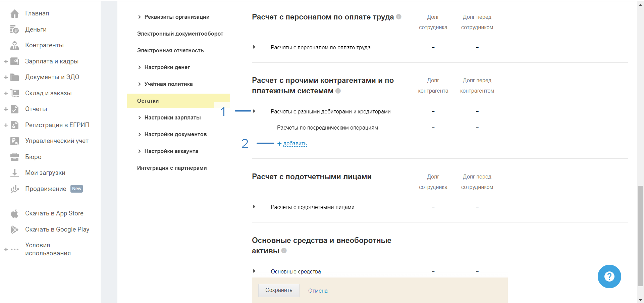Screen dimensions: 644x303
Task: Select the Остатки settings menu item
Action: click(x=148, y=101)
